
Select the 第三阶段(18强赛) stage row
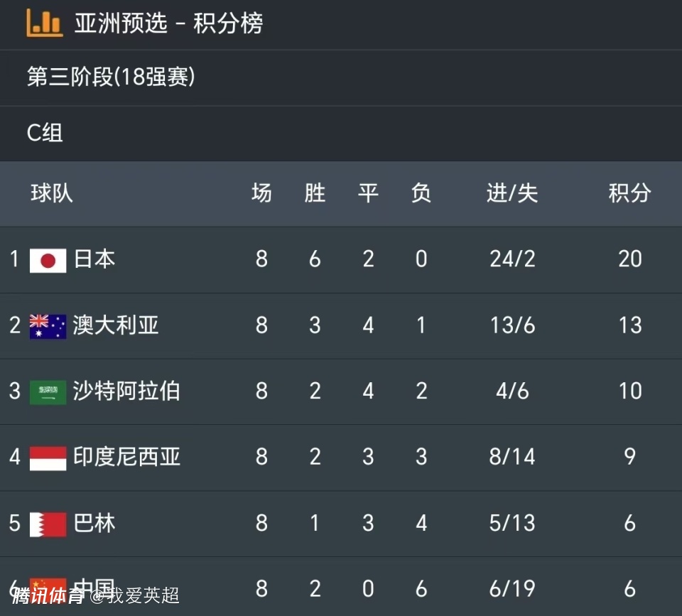tap(341, 77)
